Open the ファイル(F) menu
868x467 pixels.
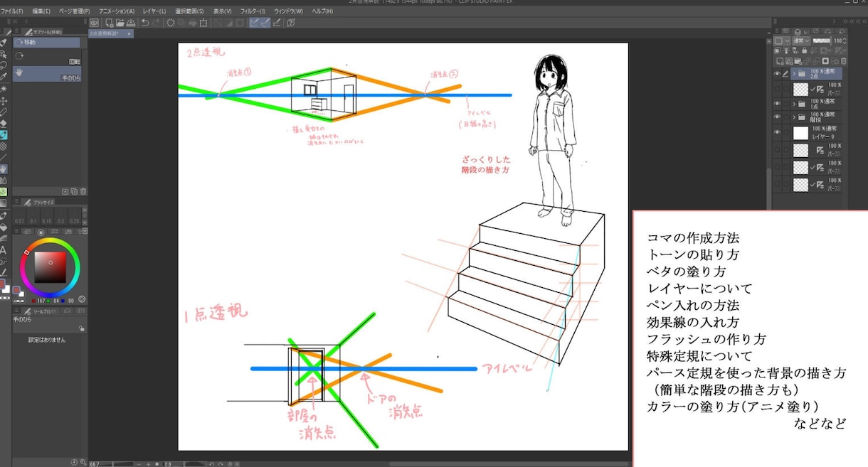coord(11,11)
